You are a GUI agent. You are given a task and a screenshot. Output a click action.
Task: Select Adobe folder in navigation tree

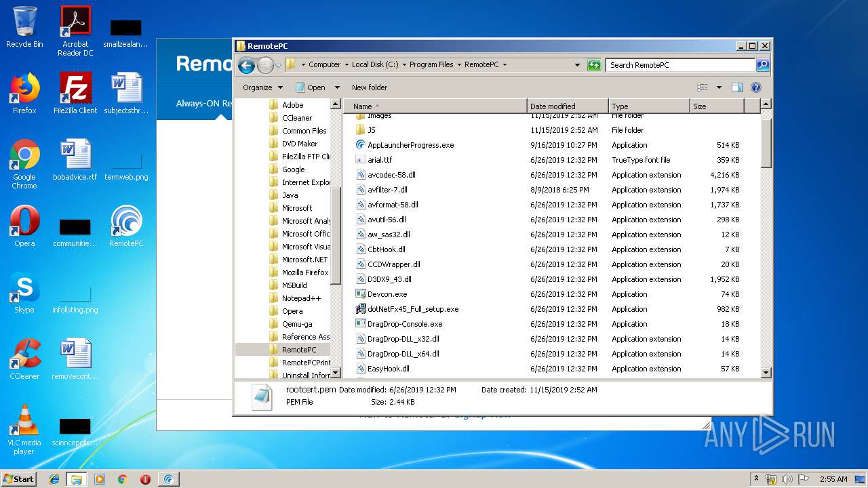pos(292,105)
